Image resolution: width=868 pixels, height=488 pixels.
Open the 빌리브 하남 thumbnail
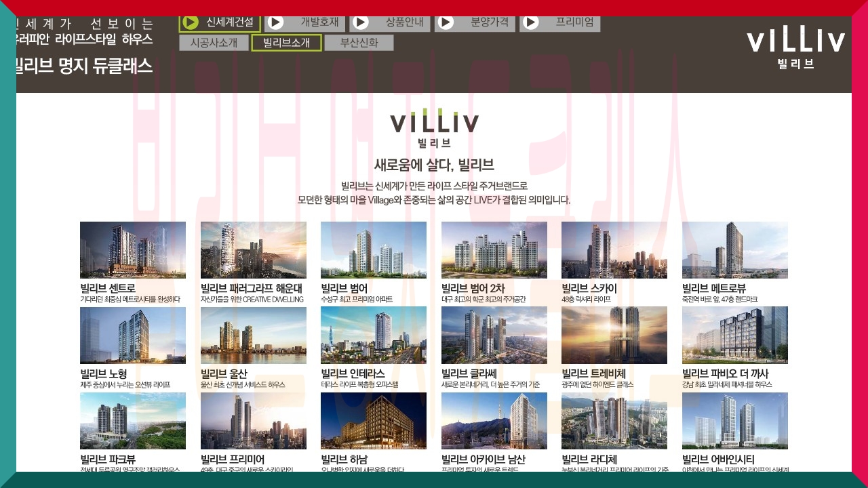click(x=374, y=421)
